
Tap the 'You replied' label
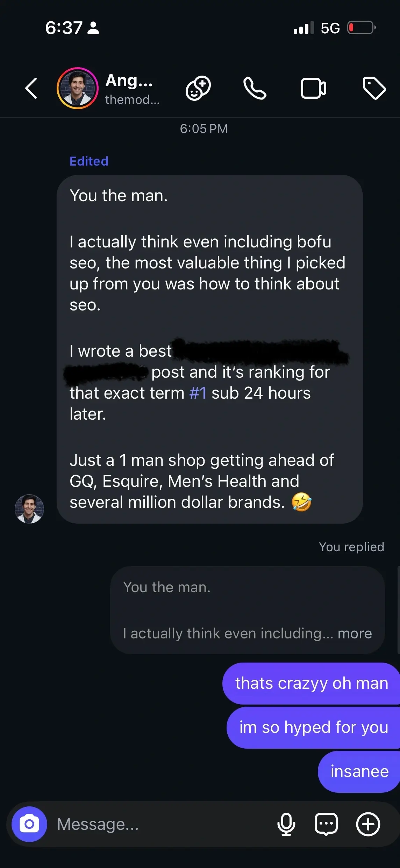(351, 547)
